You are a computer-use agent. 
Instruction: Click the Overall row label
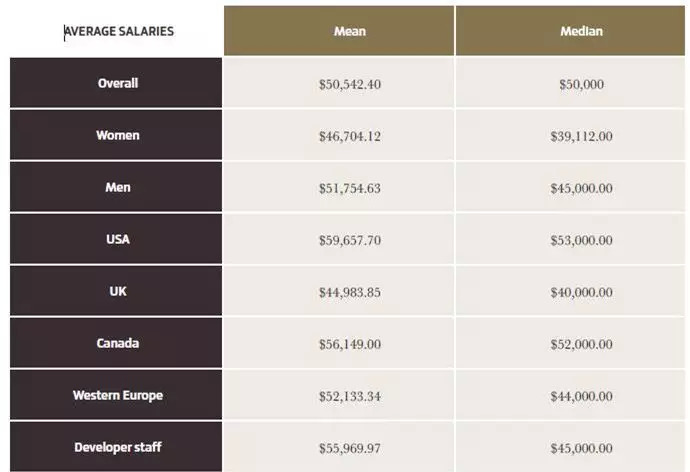(118, 83)
